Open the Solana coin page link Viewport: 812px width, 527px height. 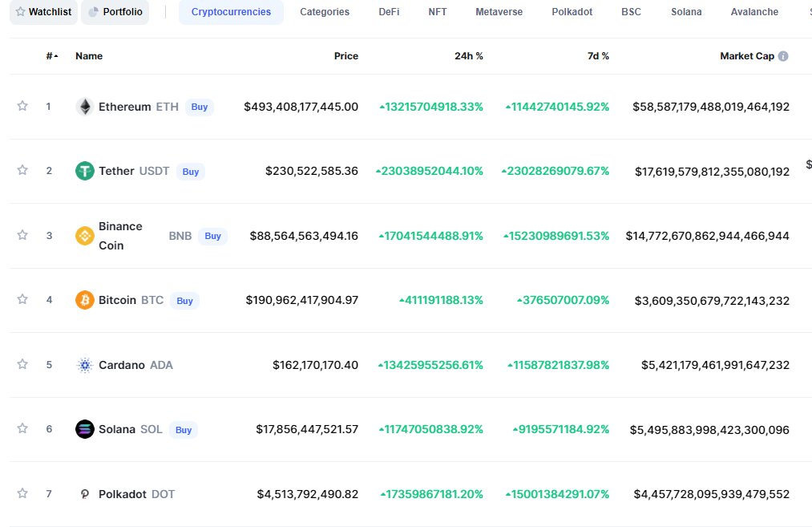[x=117, y=429]
